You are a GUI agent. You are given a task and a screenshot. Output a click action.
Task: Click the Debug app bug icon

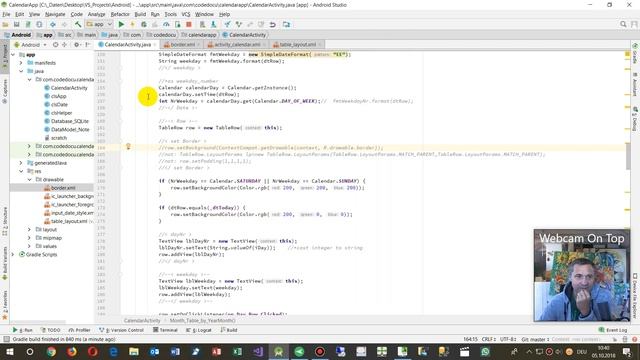[144, 24]
